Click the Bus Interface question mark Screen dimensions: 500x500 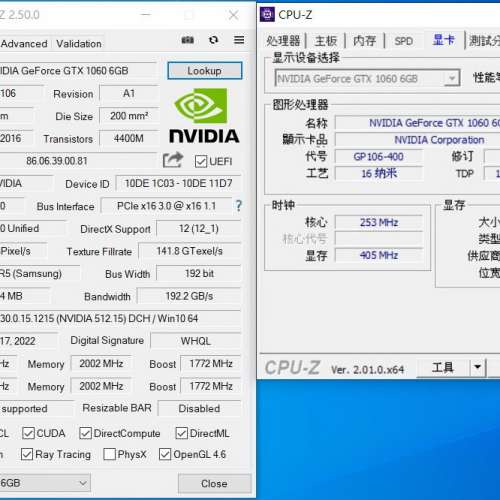pyautogui.click(x=239, y=206)
